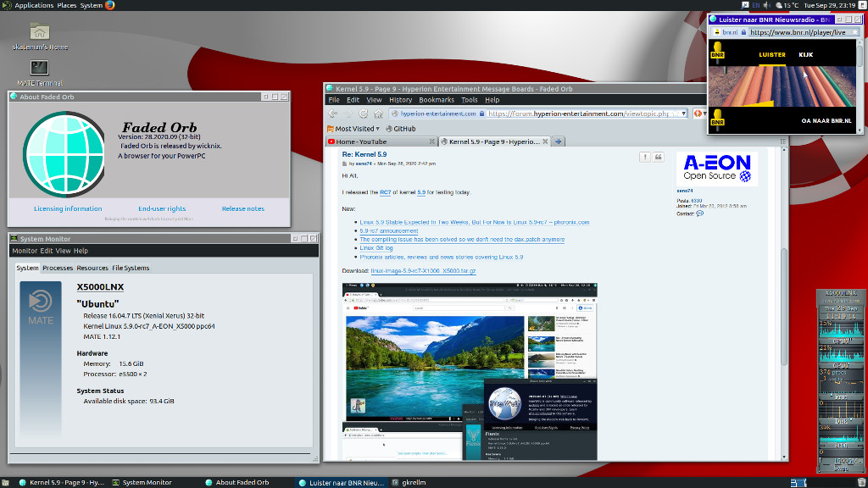Open the 5.9-rc7 announcement link
Viewport: 868px width, 488px height.
[388, 230]
